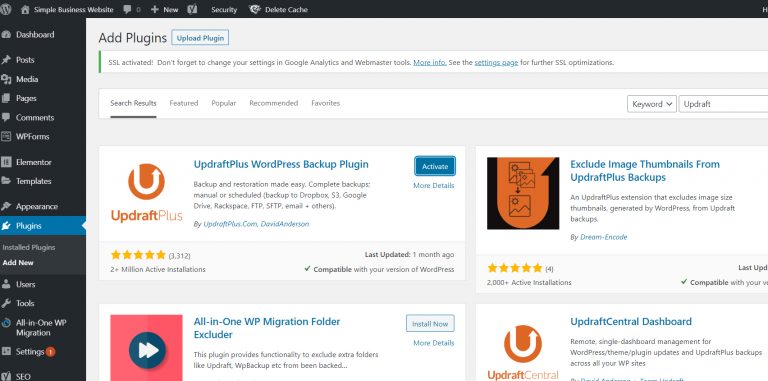
Task: Open DavidAnderson author link
Action: [x=285, y=224]
